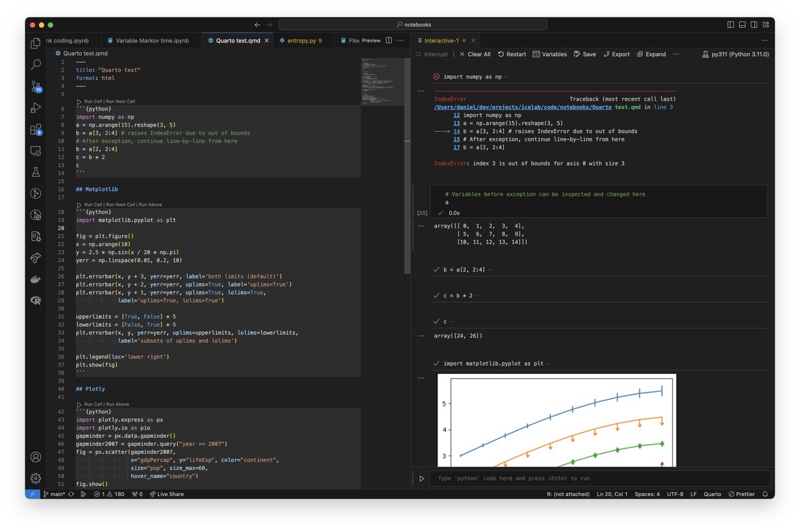This screenshot has width=800, height=532.
Task: Open Source Control view with badge 10
Action: pos(36,87)
